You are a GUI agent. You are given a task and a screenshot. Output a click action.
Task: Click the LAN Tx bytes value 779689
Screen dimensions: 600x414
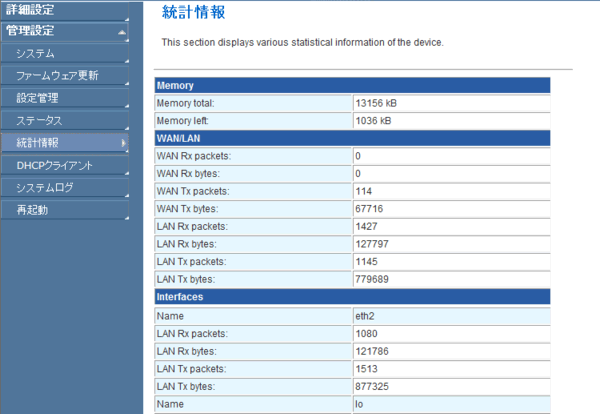[372, 279]
